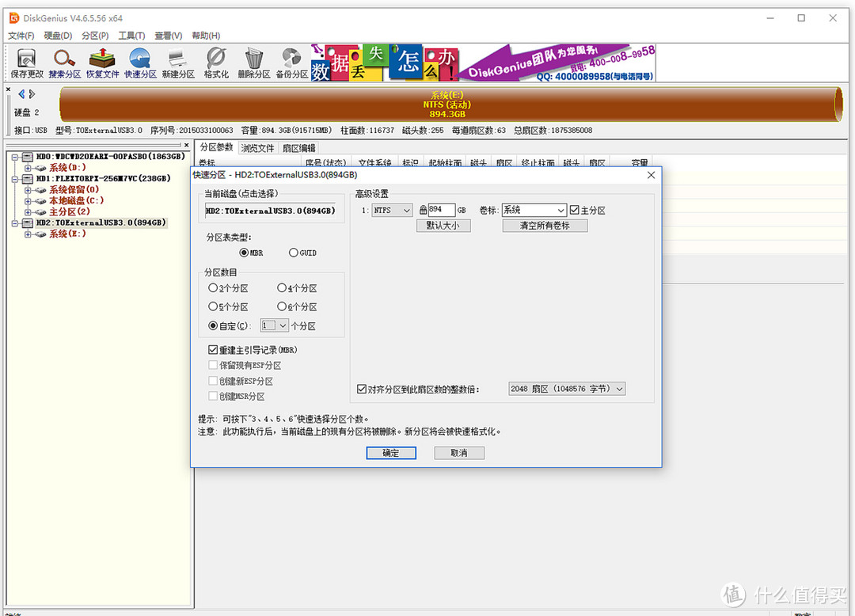Click the HD1 PLEXTOR disk drive icon
The width and height of the screenshot is (855, 616).
pyautogui.click(x=27, y=179)
